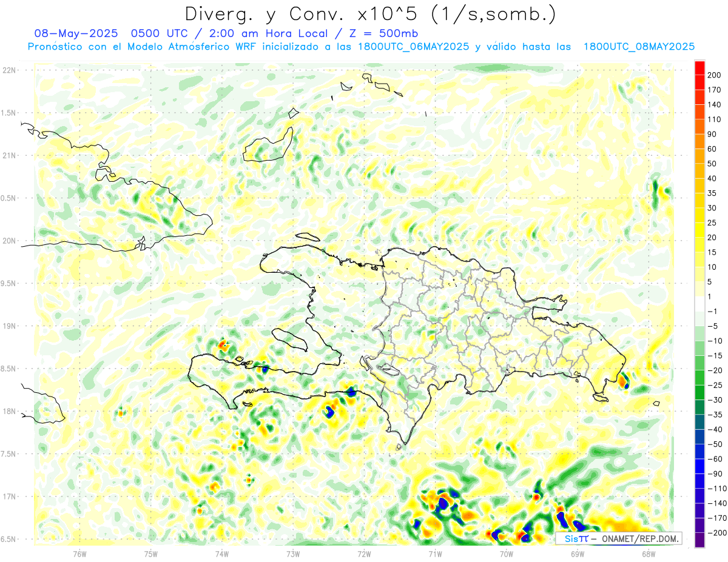This screenshot has width=728, height=562.
Task: Click the '6.5N' latitude label
Action: tap(8, 540)
